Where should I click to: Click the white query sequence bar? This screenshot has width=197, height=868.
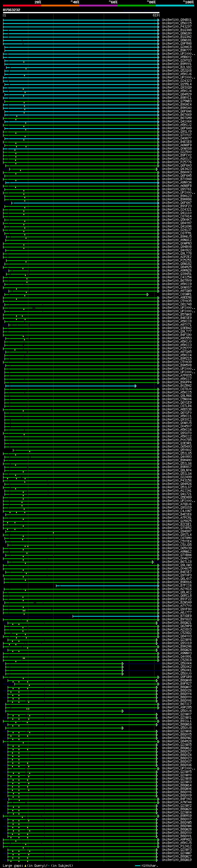pyautogui.click(x=81, y=13)
